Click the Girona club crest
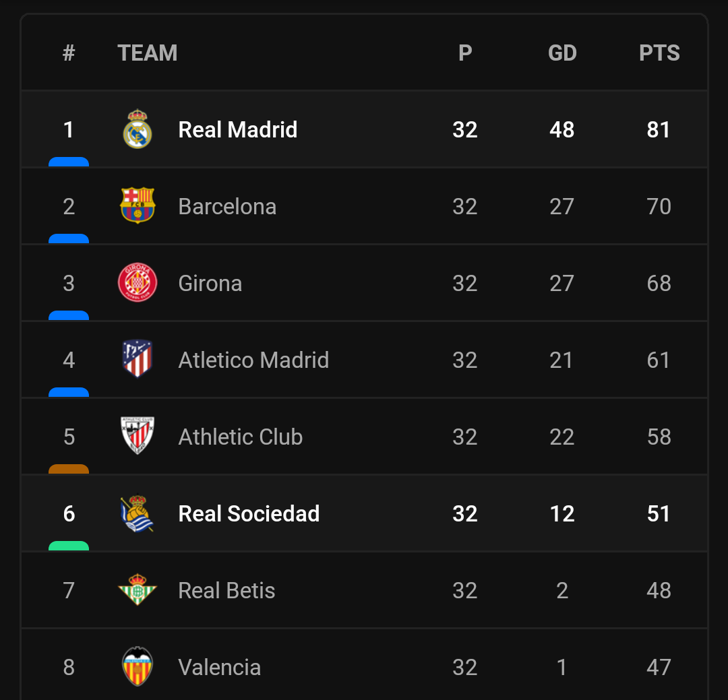 pyautogui.click(x=137, y=283)
